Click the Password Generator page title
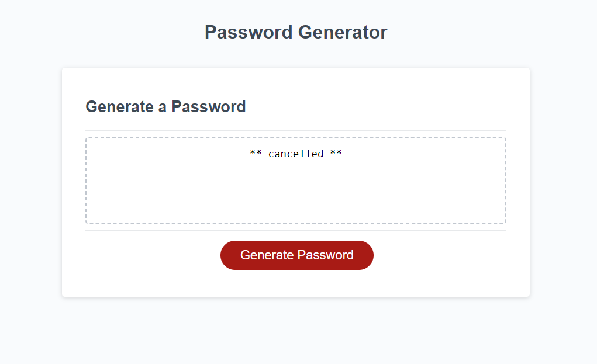597x364 pixels. [x=295, y=32]
